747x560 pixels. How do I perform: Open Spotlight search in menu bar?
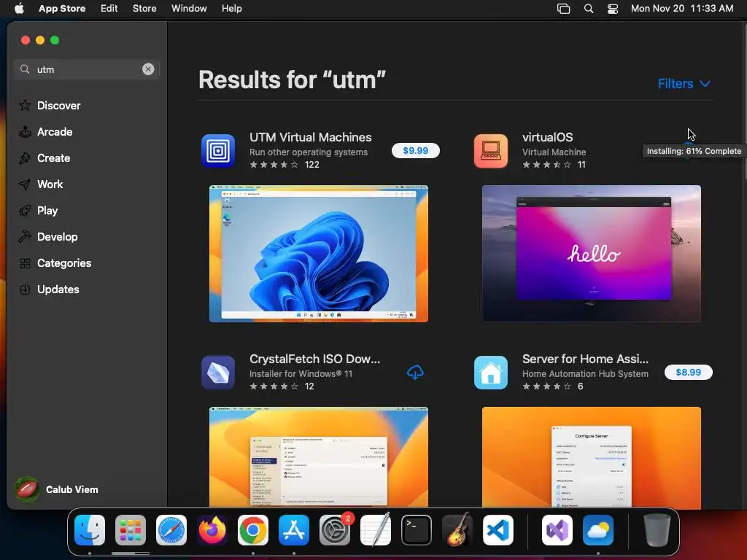point(589,8)
